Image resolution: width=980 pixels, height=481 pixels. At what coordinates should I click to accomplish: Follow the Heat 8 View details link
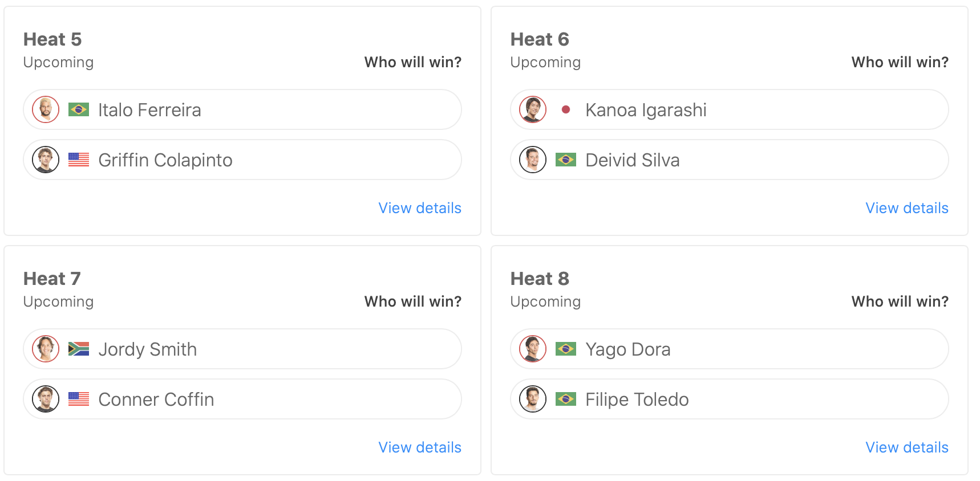tap(907, 447)
